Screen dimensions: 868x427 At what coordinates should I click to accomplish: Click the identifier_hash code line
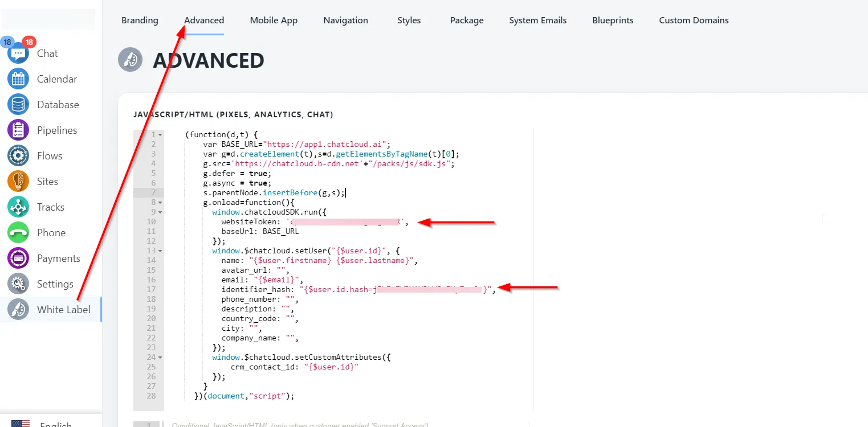tap(358, 290)
